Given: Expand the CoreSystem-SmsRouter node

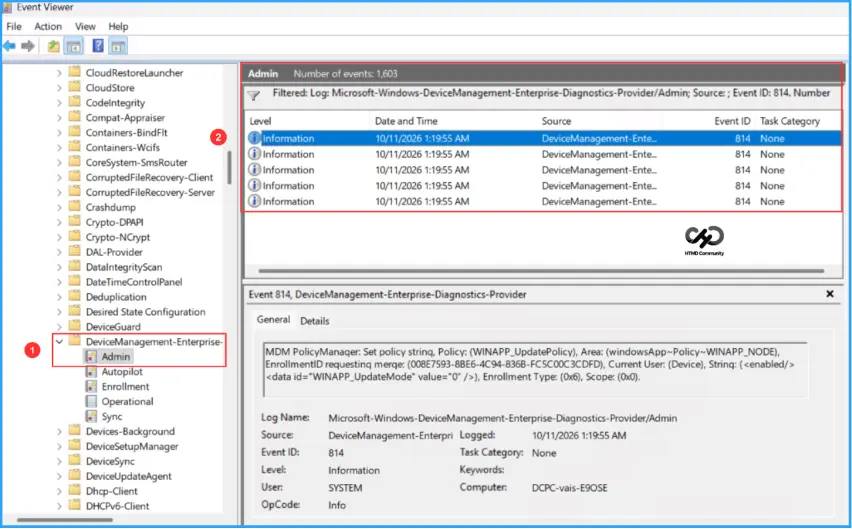Looking at the screenshot, I should click(59, 162).
